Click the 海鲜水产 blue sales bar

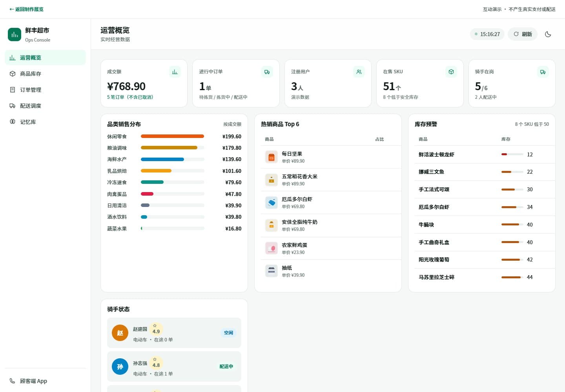(x=162, y=160)
